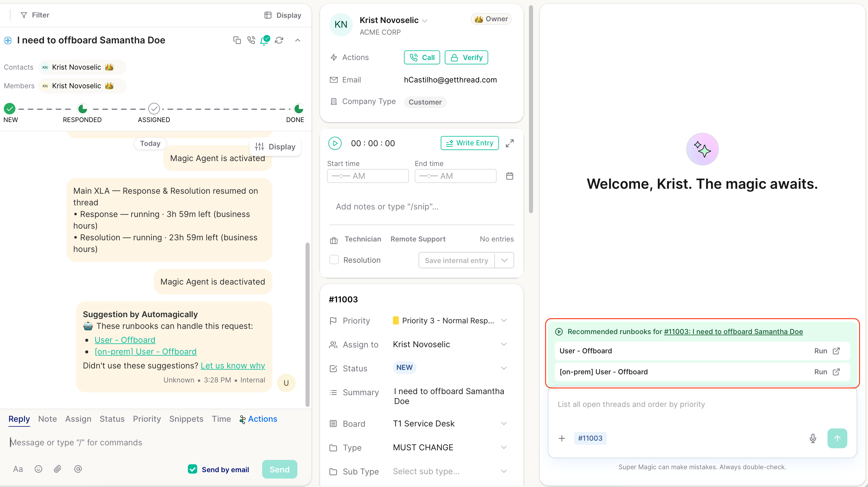Screen dimensions: 868x487
Task: Click the copy thread icon in the header
Action: 237,40
